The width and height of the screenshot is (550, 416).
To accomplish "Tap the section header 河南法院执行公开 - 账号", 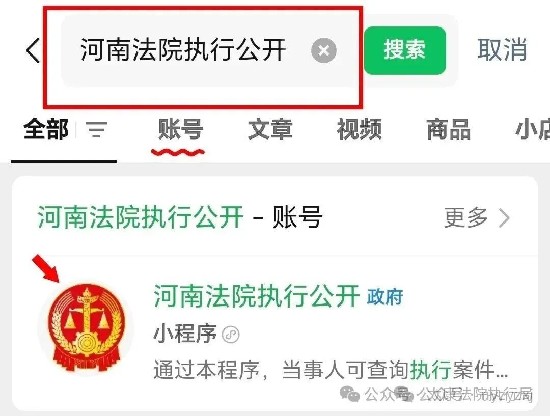I will click(x=180, y=217).
